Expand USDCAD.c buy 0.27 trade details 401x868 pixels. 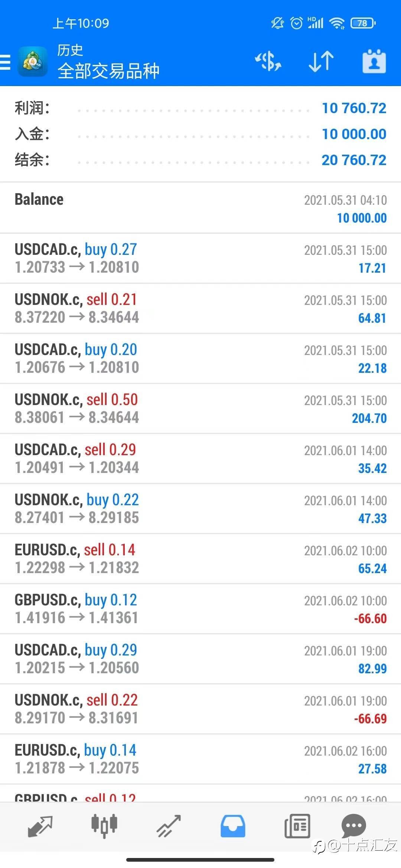click(200, 258)
